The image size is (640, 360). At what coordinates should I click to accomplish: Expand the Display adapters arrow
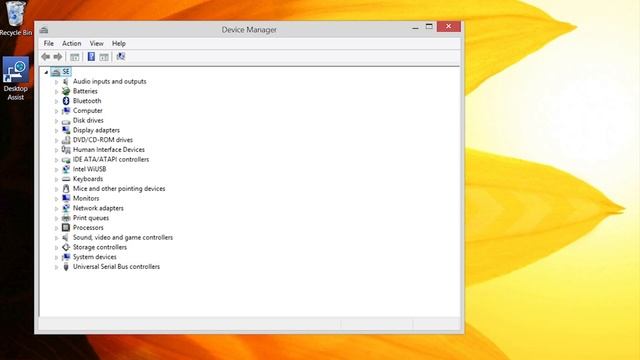point(56,131)
